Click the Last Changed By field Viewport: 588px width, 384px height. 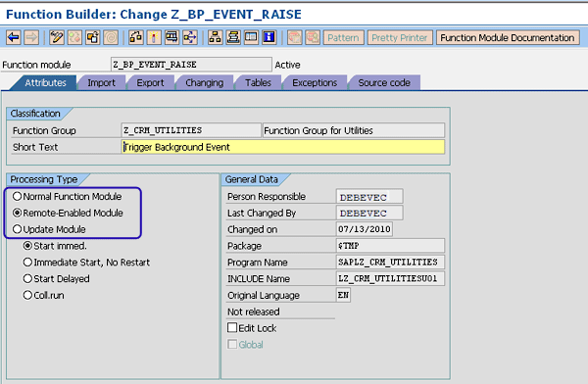tap(369, 213)
